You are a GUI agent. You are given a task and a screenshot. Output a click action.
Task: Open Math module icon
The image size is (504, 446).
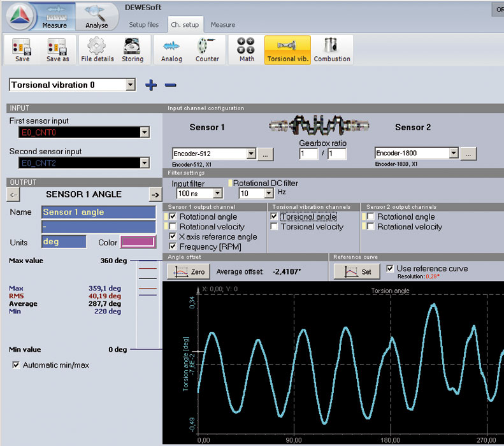[x=246, y=50]
